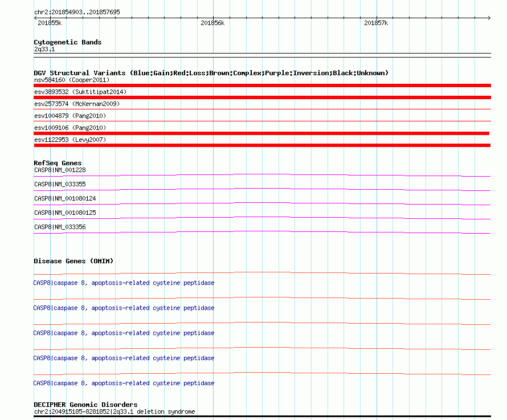507x420 pixels.
Task: Click the thick red bar under esv1122953
Action: coord(262,145)
